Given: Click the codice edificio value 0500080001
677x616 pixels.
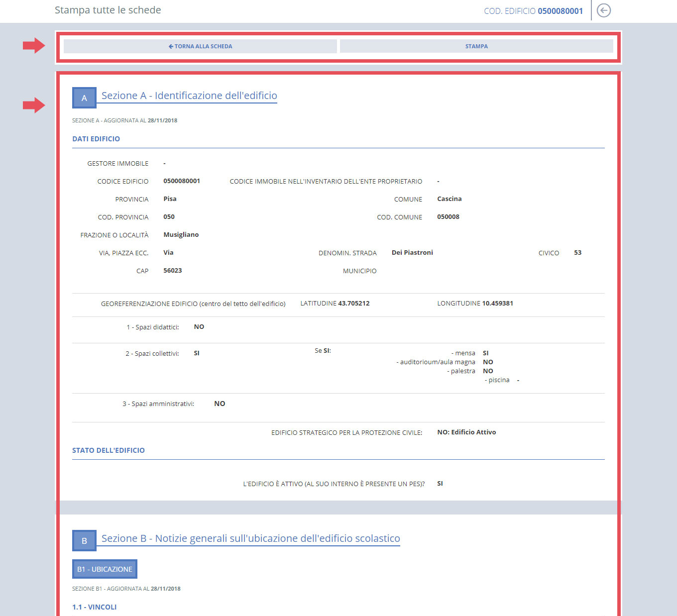Looking at the screenshot, I should point(182,181).
